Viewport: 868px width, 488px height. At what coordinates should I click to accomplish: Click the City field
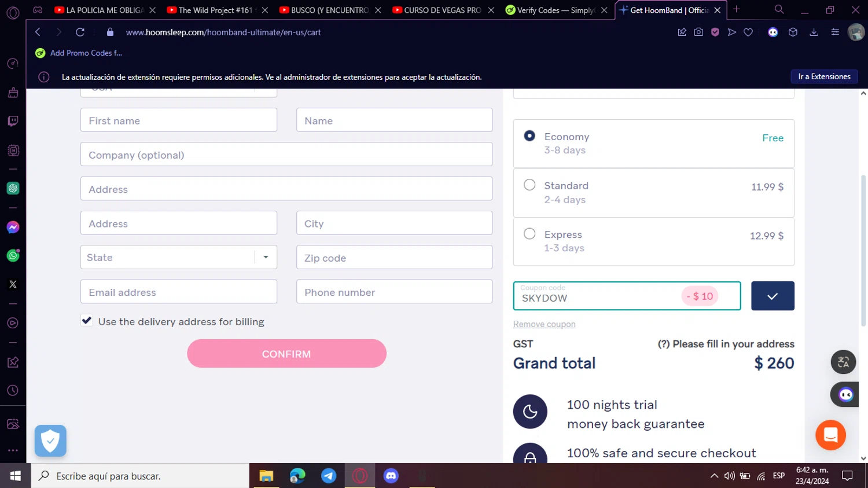394,223
